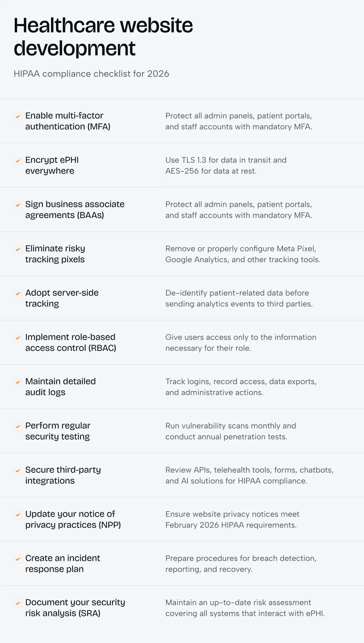The width and height of the screenshot is (364, 643).
Task: Click the HIPAA compliance checklist for 2026 subtitle
Action: point(91,74)
